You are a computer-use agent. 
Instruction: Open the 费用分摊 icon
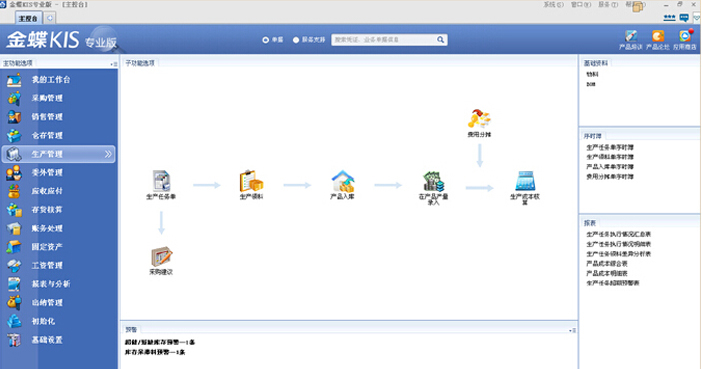point(479,119)
